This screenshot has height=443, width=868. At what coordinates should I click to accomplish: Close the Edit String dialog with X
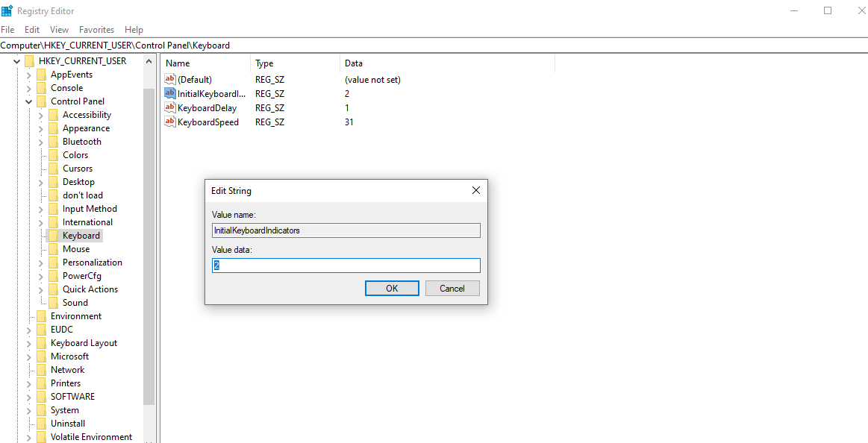pos(475,191)
